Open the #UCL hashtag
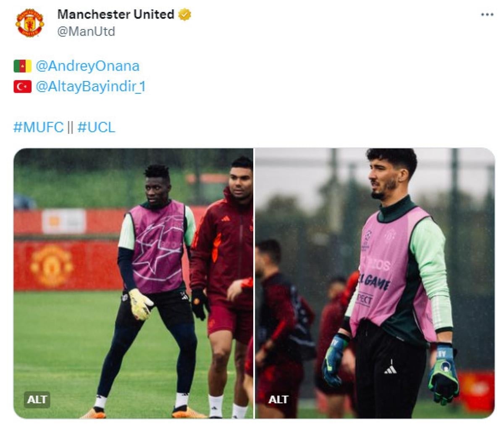The height and width of the screenshot is (428, 504). point(96,127)
